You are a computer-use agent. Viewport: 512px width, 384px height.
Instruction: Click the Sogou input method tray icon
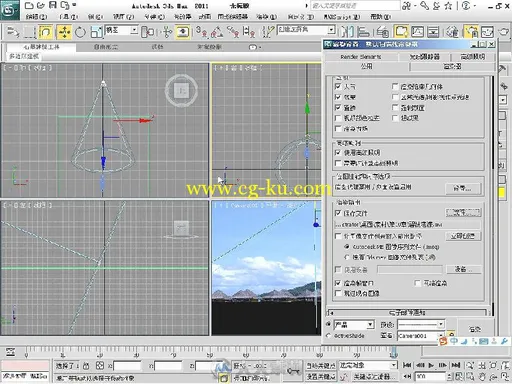(x=443, y=341)
